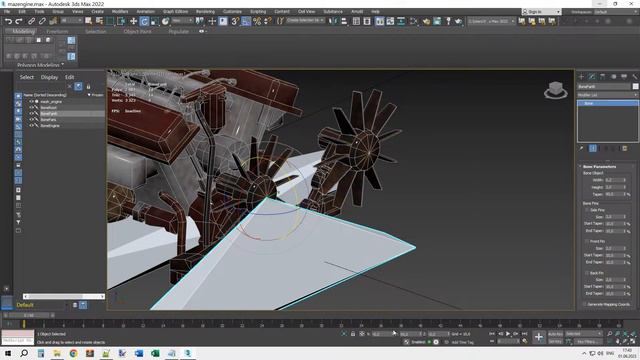Toggle Side Fins checkbox in Bone Parameters

[x=587, y=210]
